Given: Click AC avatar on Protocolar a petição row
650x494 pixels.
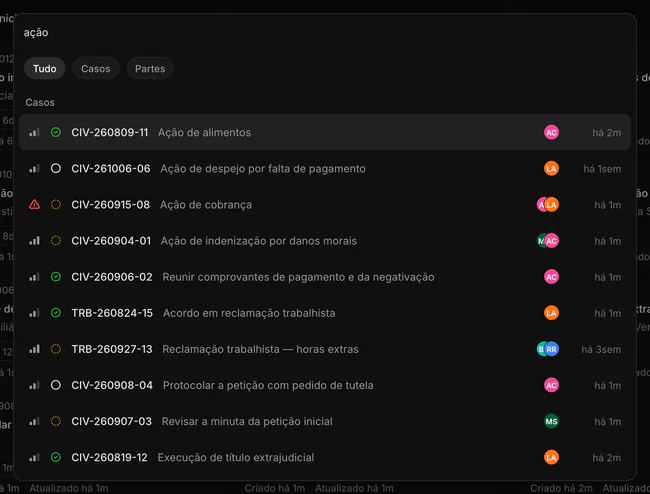Looking at the screenshot, I should click(551, 385).
